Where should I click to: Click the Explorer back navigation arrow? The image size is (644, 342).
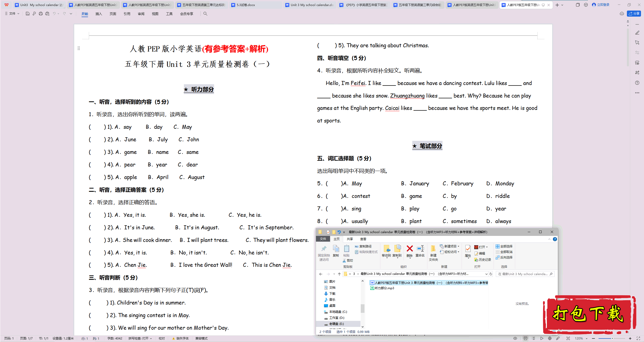click(321, 274)
